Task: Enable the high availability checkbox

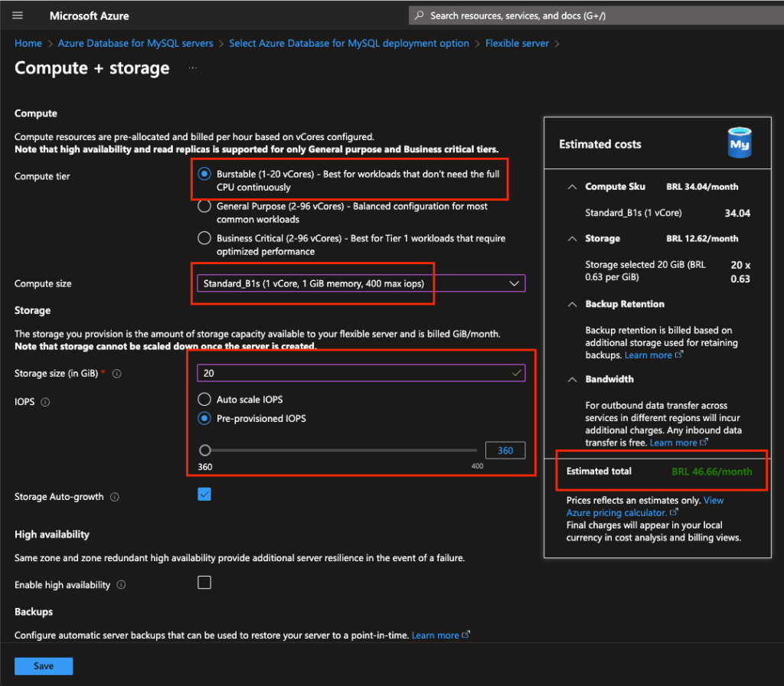Action: pos(204,583)
